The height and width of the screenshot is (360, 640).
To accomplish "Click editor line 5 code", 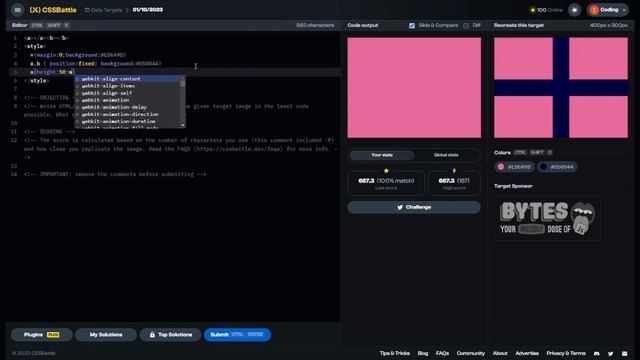I will 51,72.
